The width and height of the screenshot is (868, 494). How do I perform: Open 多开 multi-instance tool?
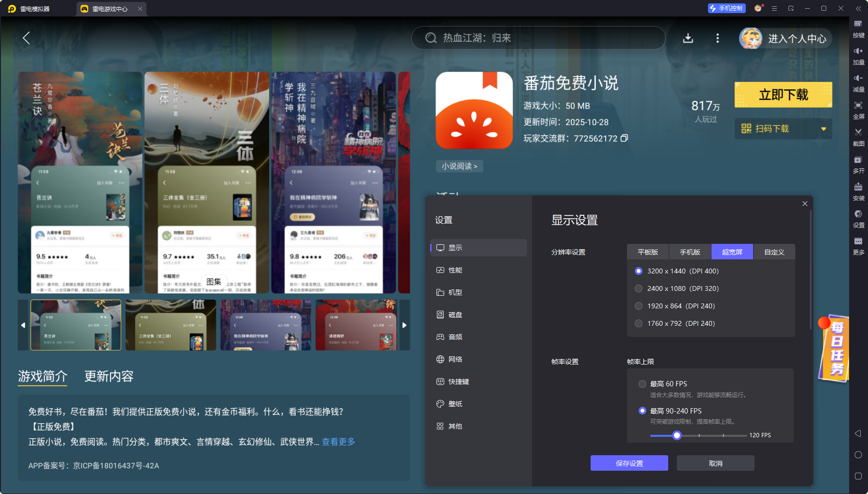(858, 164)
